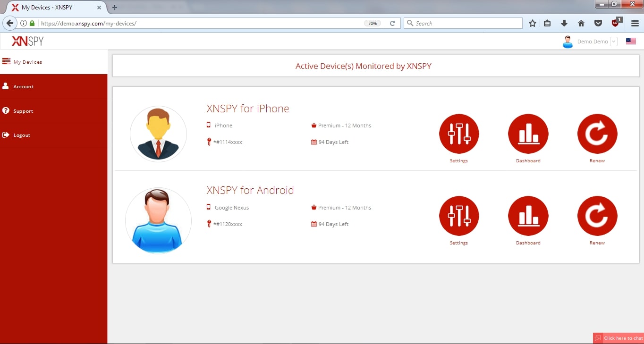This screenshot has width=644, height=344.
Task: Click the XNSPY logo in header
Action: (x=27, y=41)
